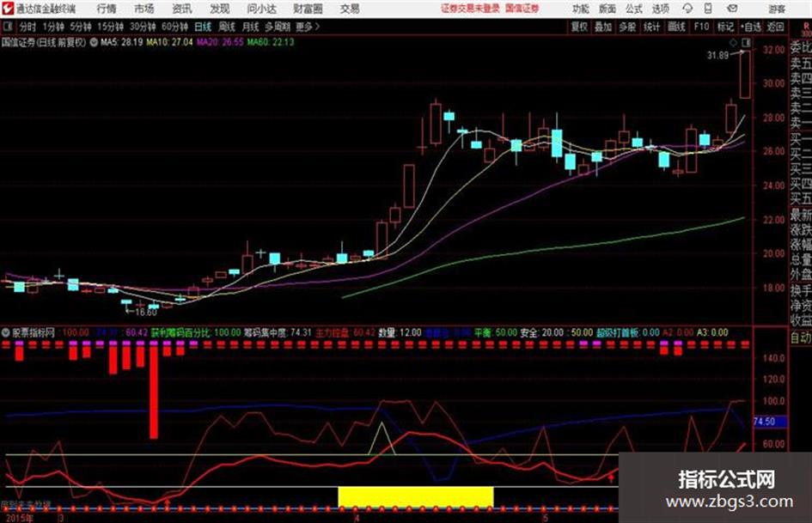Switch to the 30分钟 period tab
The image size is (812, 523).
(143, 27)
